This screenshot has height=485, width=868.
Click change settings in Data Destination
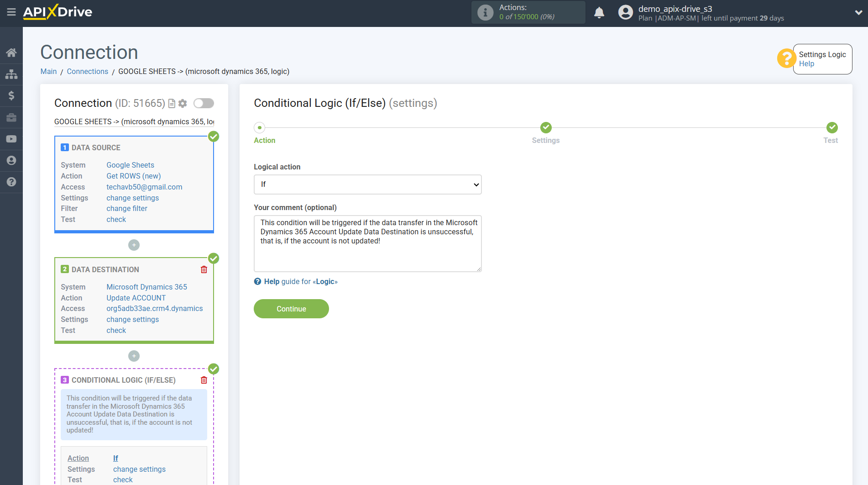[133, 319]
